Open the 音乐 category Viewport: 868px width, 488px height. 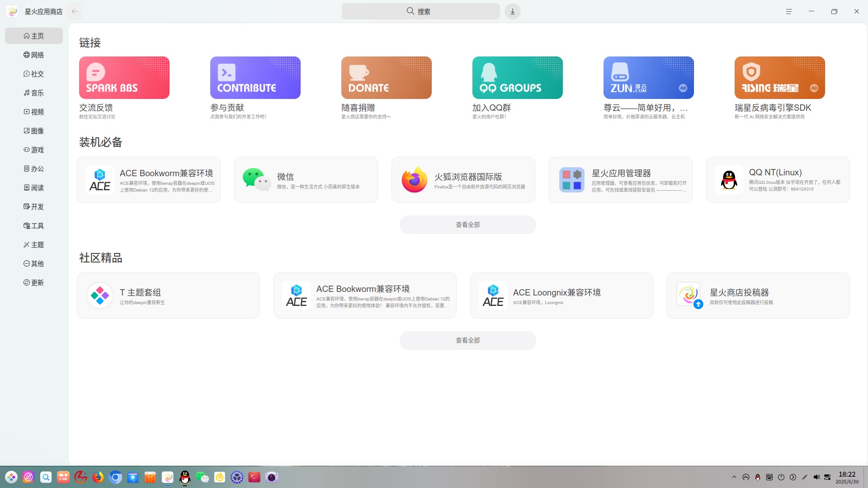click(x=34, y=93)
